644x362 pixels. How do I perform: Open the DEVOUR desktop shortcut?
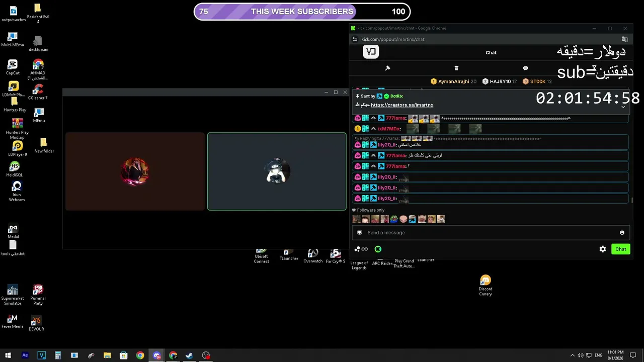pos(36,323)
